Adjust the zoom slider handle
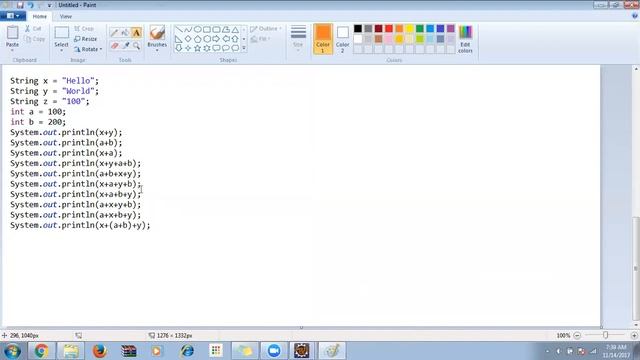 (606, 335)
